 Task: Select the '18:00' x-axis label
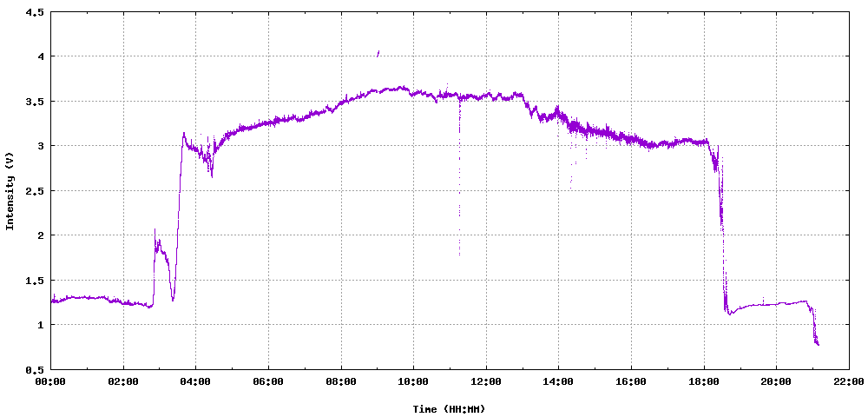pos(704,381)
